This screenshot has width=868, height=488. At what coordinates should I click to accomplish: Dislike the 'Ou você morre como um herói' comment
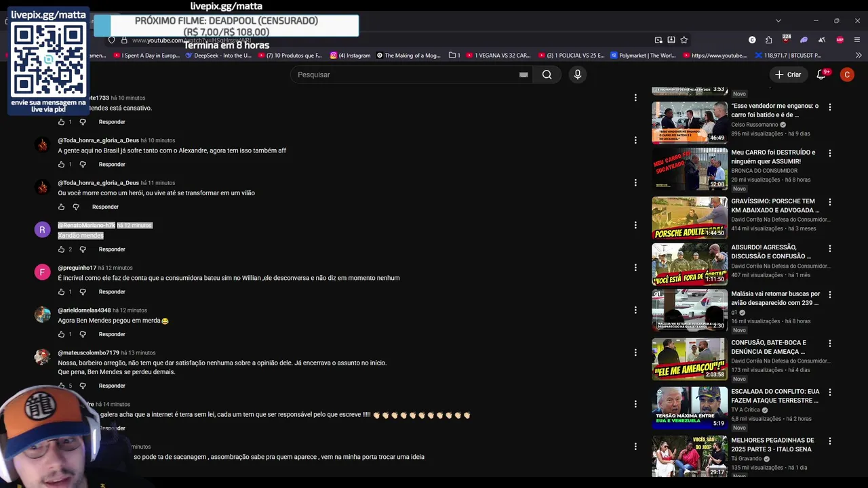[76, 207]
